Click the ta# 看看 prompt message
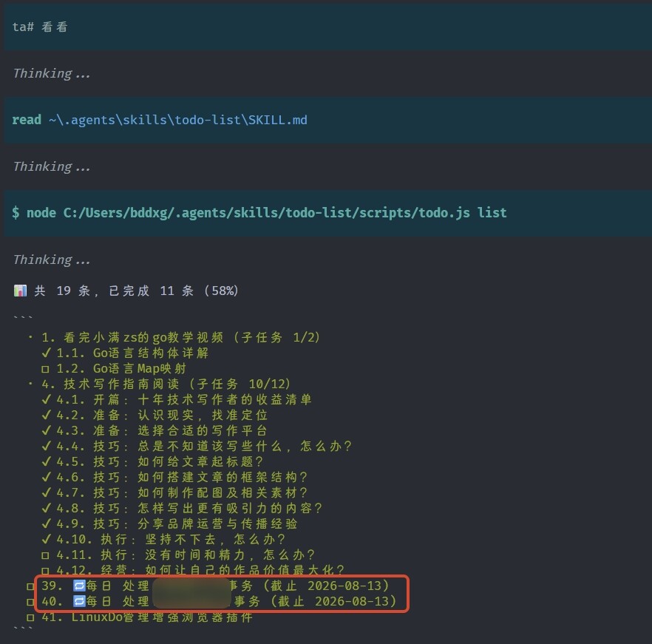This screenshot has width=652, height=644. click(327, 27)
